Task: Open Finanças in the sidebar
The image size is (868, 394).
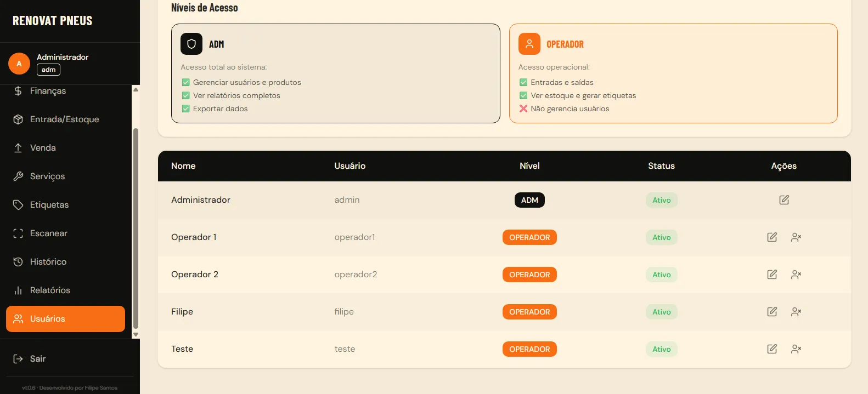Action: [x=66, y=91]
